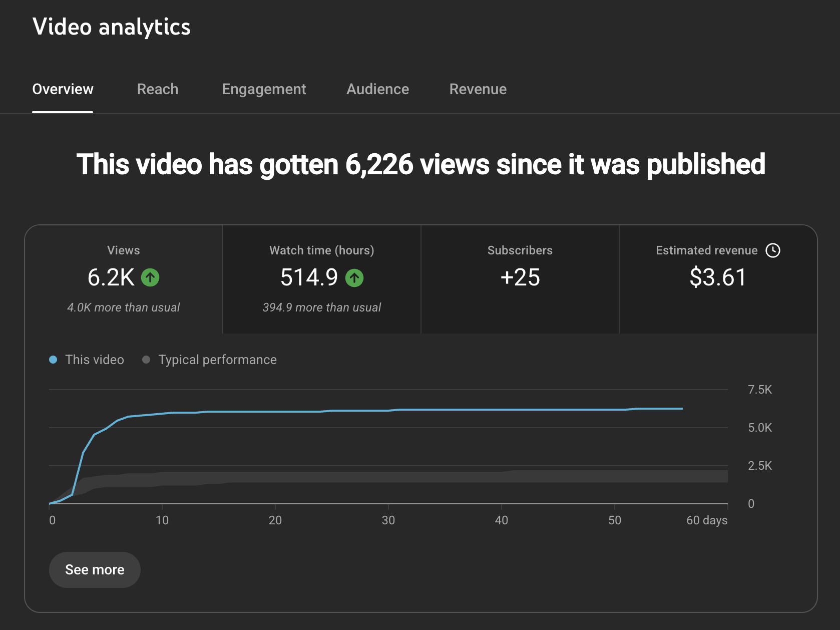The image size is (840, 630).
Task: Switch to the Audience tab
Action: pyautogui.click(x=377, y=89)
